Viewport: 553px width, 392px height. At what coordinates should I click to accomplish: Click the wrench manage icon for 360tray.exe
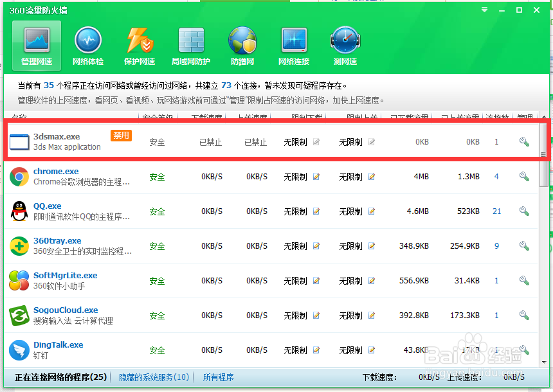coord(525,245)
